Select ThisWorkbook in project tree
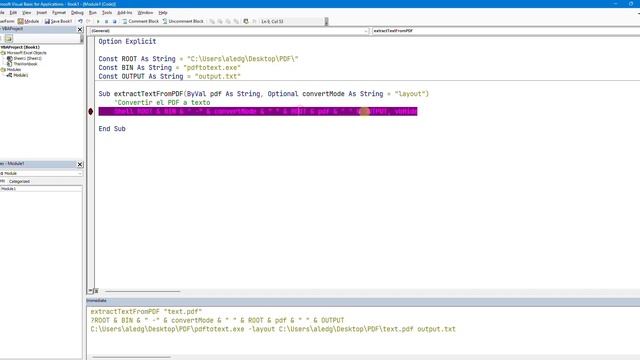Viewport: 640px width, 360px height. pos(25,64)
